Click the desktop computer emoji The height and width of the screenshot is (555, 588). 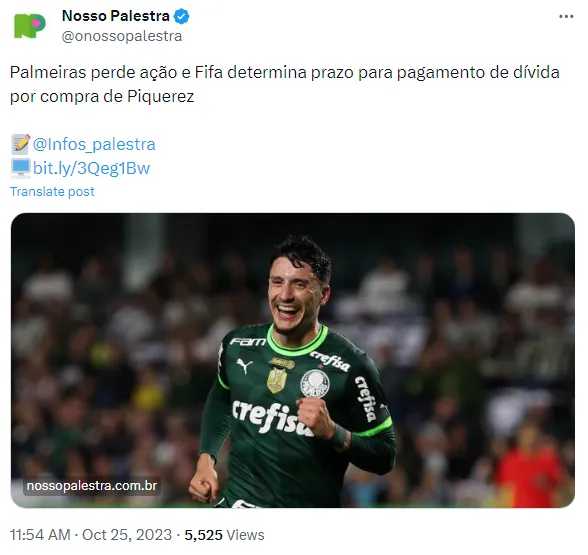point(20,168)
